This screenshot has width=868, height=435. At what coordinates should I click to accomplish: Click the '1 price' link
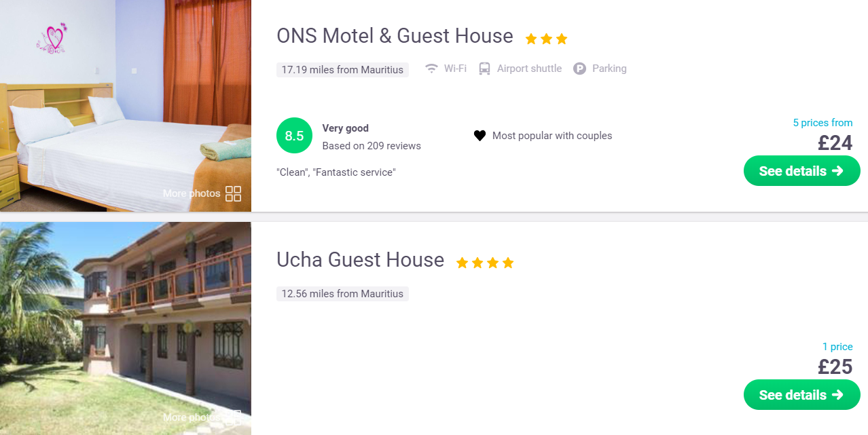click(837, 347)
